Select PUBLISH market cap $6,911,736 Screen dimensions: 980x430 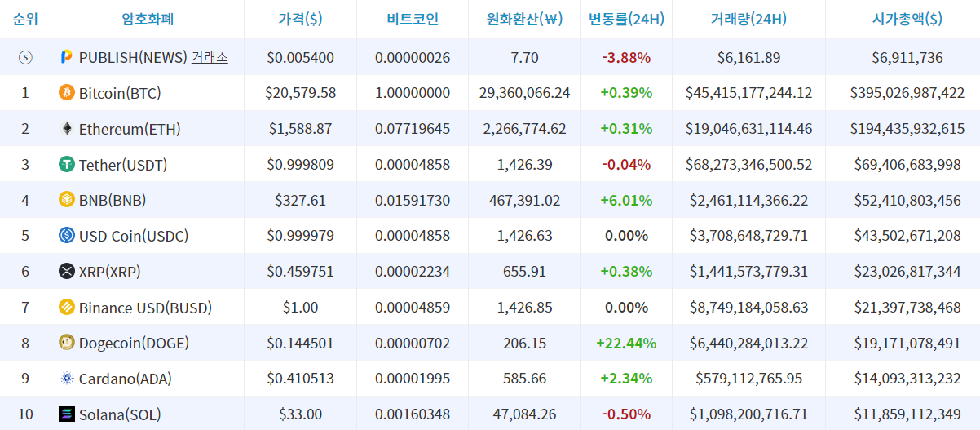907,57
